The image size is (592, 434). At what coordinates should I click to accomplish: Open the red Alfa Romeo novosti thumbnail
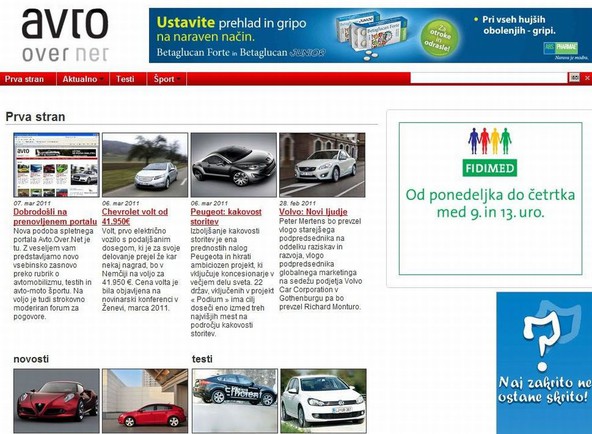pyautogui.click(x=57, y=401)
